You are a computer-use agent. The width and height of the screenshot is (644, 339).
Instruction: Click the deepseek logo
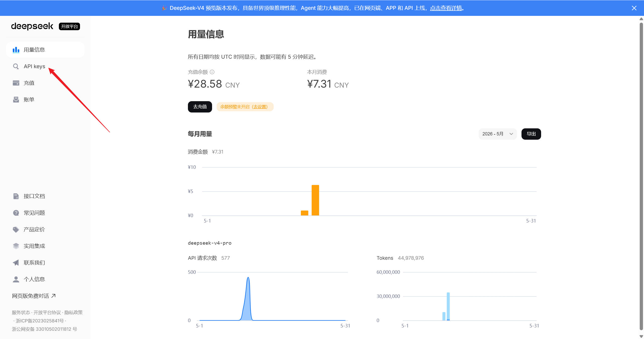32,26
